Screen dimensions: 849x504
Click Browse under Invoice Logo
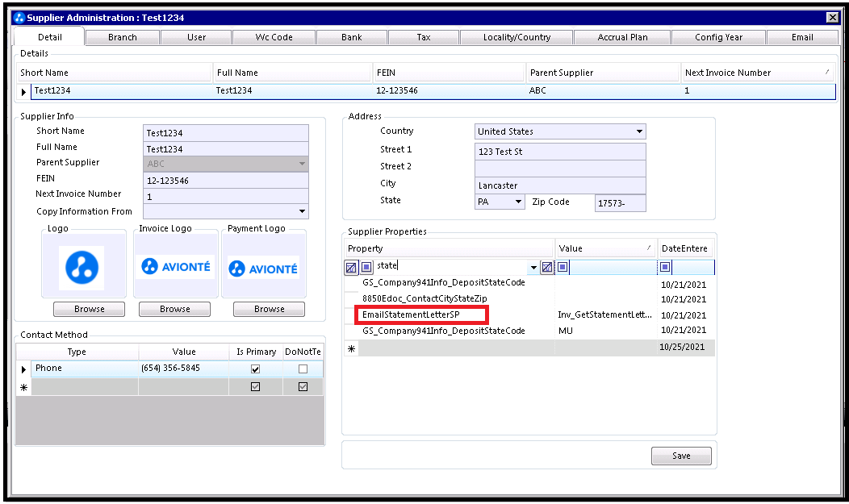(x=175, y=309)
